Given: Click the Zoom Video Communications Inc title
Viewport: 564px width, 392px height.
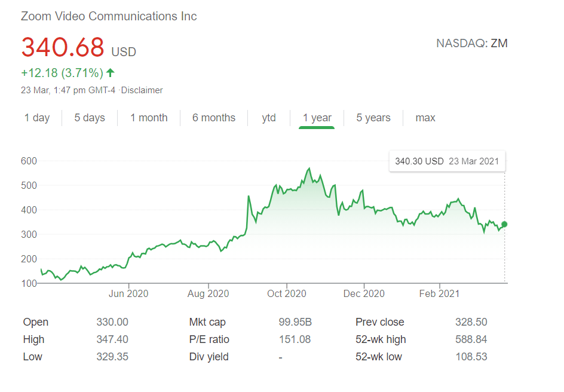Looking at the screenshot, I should 109,16.
